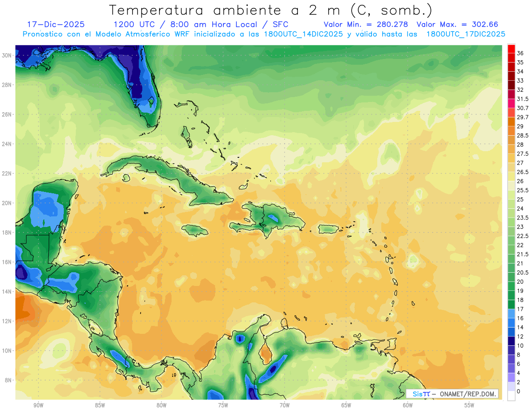532x411 pixels.
Task: Click the '60W' longitude axis label
Action: tap(408, 405)
